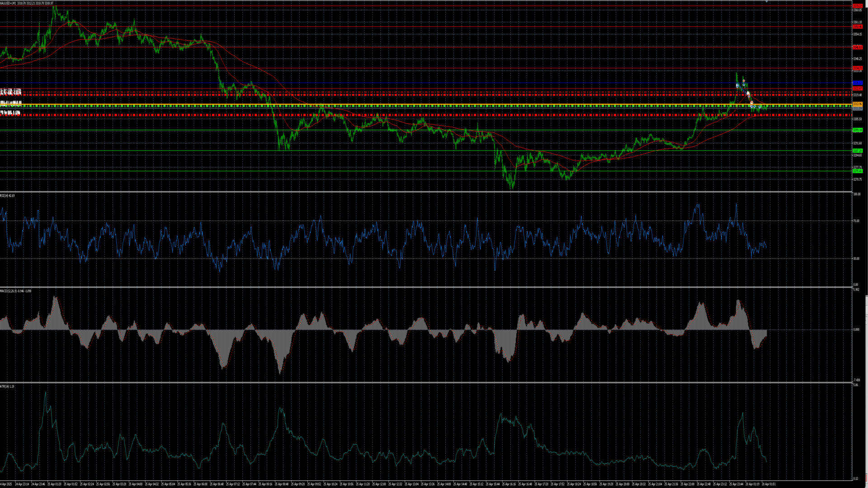Select the blue horizontal line price label
The image size is (868, 488).
pyautogui.click(x=857, y=83)
